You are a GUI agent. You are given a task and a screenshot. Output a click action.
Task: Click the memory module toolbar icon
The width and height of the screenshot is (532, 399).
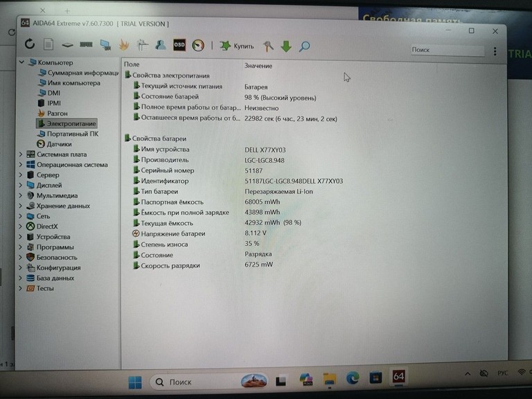[86, 44]
